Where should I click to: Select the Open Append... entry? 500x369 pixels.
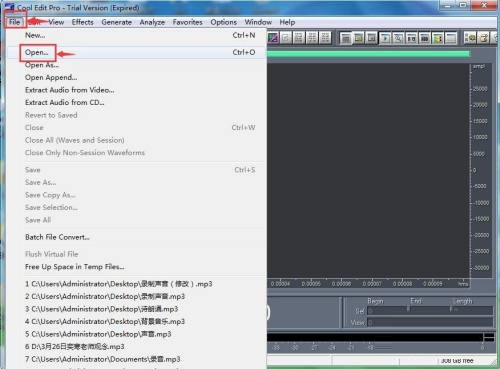(x=137, y=77)
